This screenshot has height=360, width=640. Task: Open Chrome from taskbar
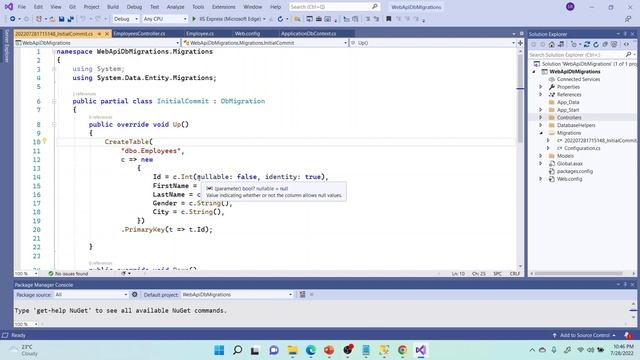pos(402,350)
